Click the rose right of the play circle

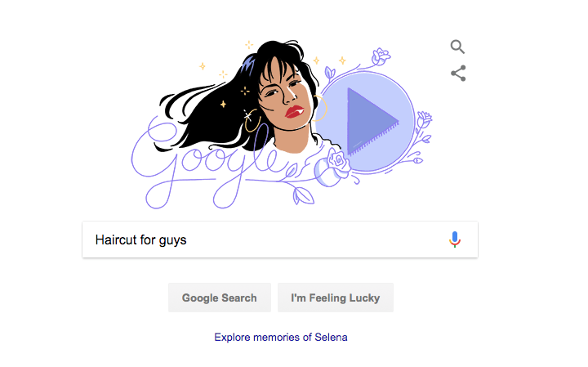pyautogui.click(x=424, y=119)
